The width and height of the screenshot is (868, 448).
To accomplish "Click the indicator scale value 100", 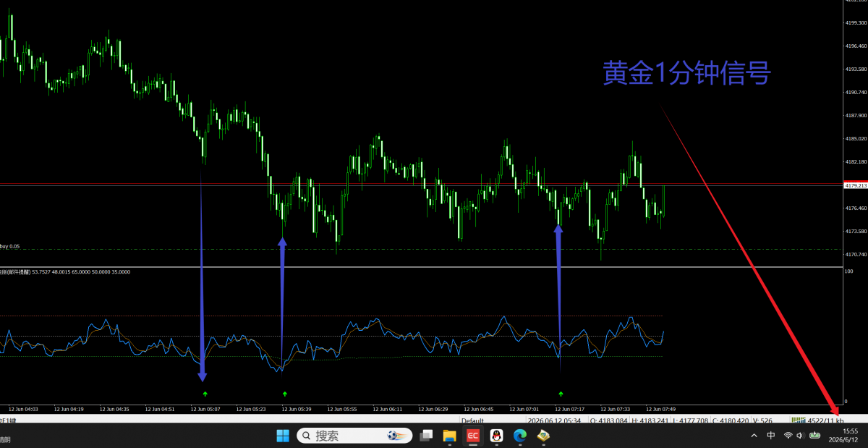I will [x=849, y=271].
